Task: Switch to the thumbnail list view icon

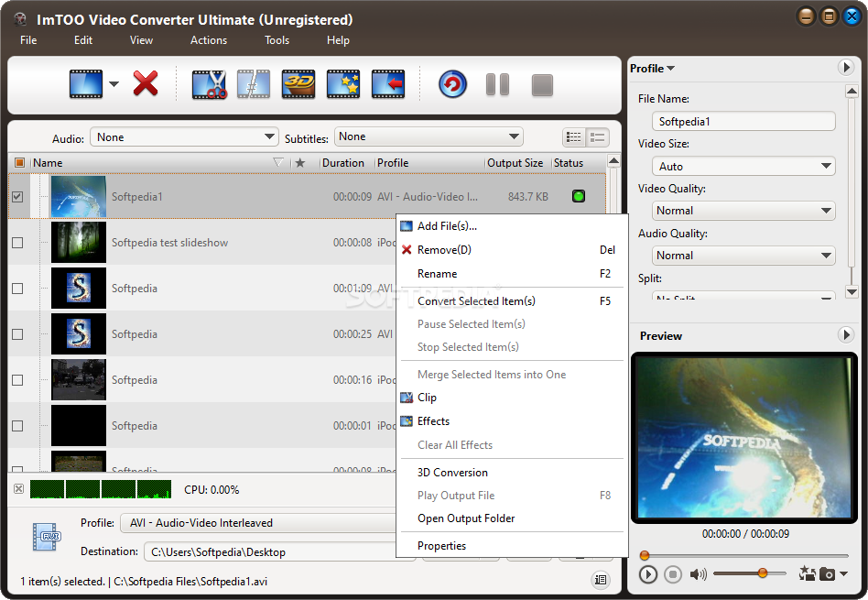Action: 597,137
